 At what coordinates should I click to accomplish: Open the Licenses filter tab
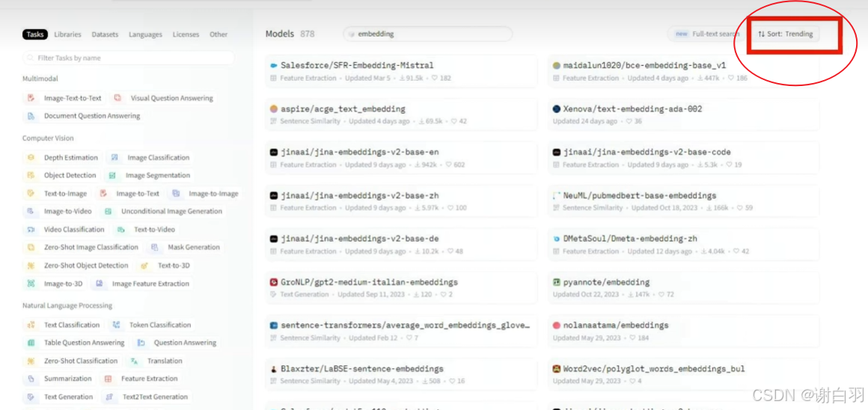(x=186, y=34)
